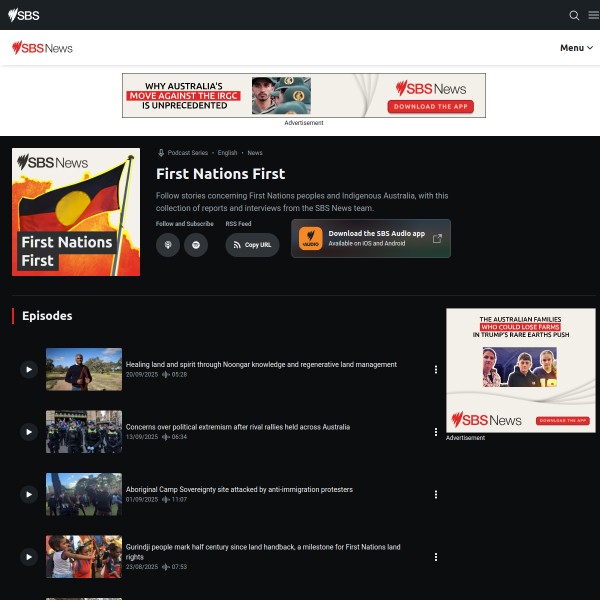Open more options for political extremism episode
The height and width of the screenshot is (600, 600).
pos(436,432)
